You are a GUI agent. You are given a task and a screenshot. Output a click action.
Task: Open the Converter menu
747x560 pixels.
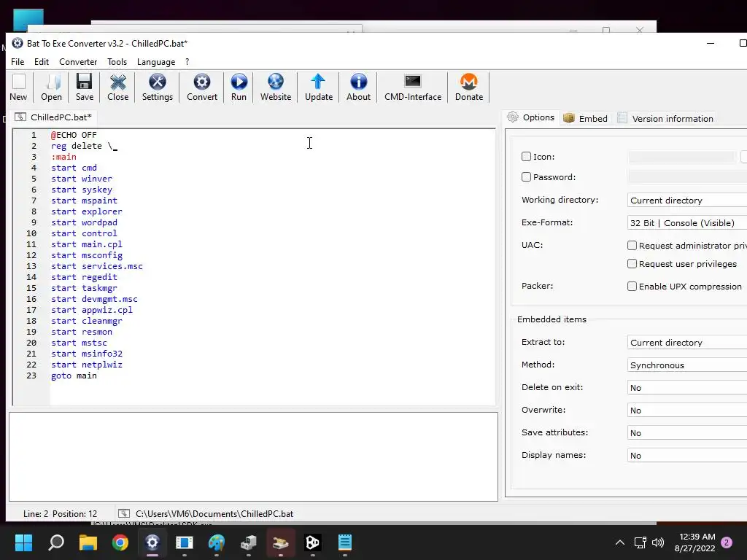[78, 62]
